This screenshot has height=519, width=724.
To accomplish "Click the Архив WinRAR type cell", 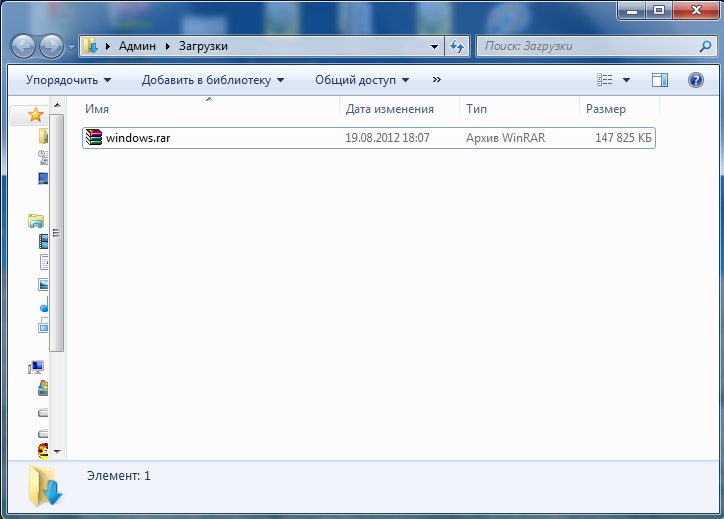I will pyautogui.click(x=506, y=138).
